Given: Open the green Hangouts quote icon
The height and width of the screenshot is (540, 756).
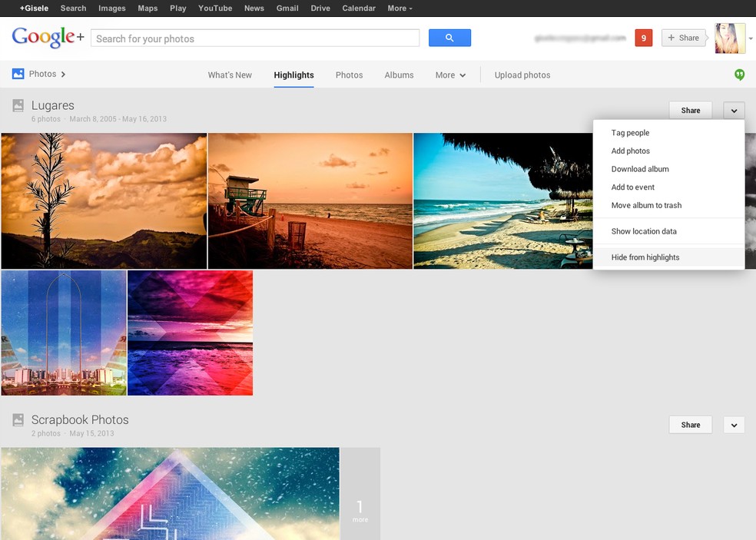Looking at the screenshot, I should pyautogui.click(x=739, y=75).
